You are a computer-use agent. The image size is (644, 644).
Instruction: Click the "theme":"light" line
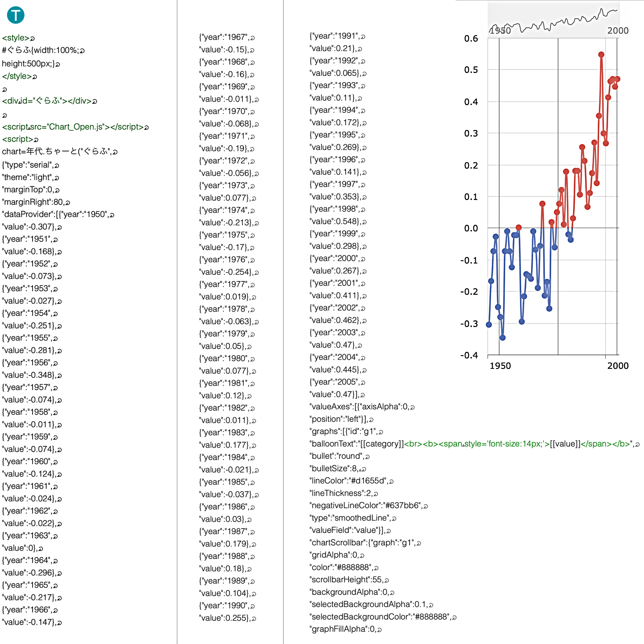pyautogui.click(x=31, y=177)
